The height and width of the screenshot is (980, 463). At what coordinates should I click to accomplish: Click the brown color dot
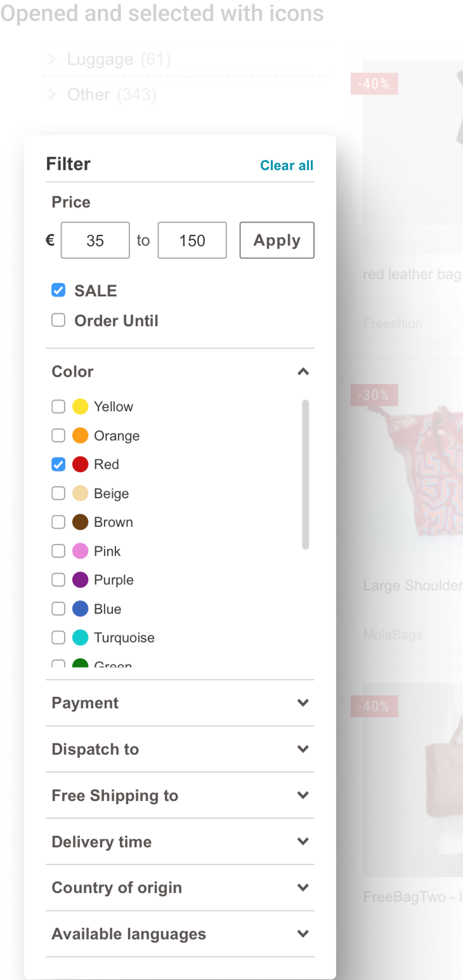[80, 522]
